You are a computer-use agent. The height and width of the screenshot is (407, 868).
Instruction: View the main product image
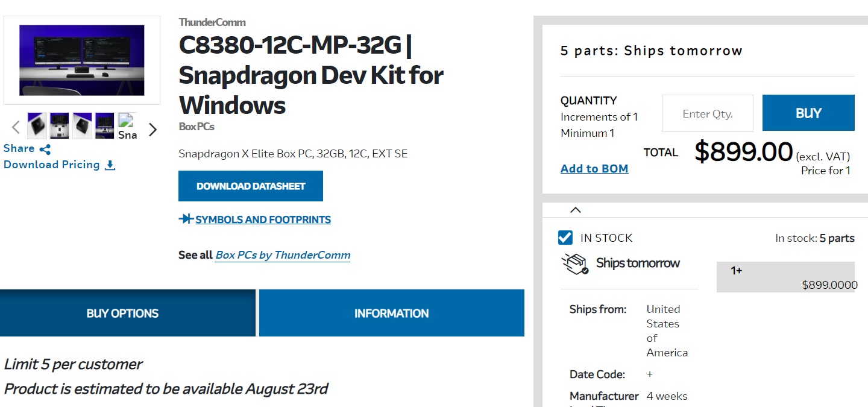coord(82,60)
